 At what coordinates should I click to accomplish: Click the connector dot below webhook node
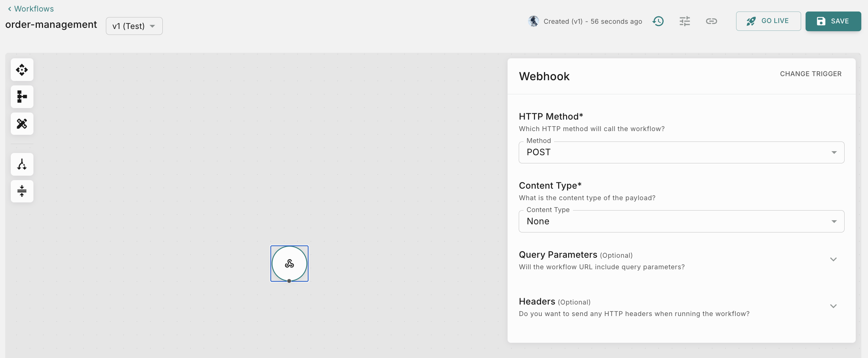(289, 281)
